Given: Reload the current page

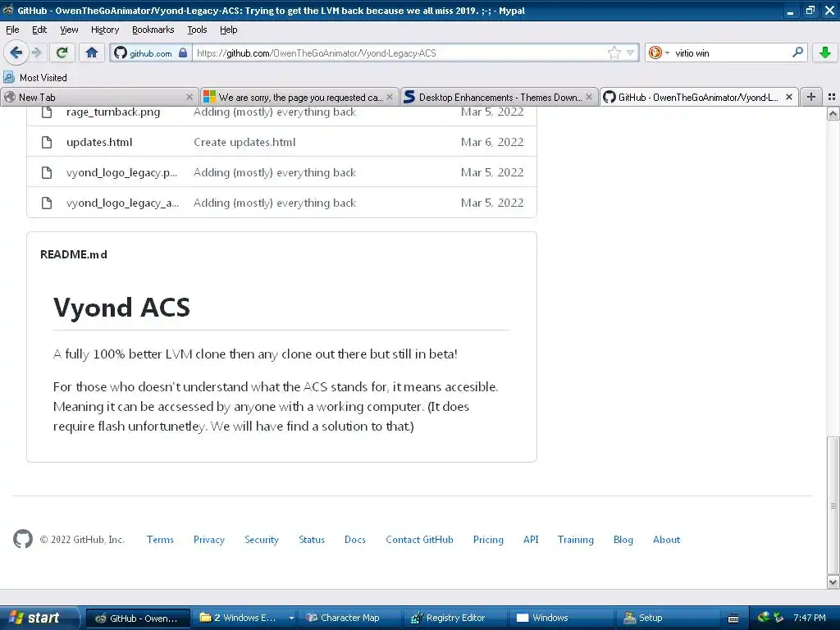Looking at the screenshot, I should point(62,52).
